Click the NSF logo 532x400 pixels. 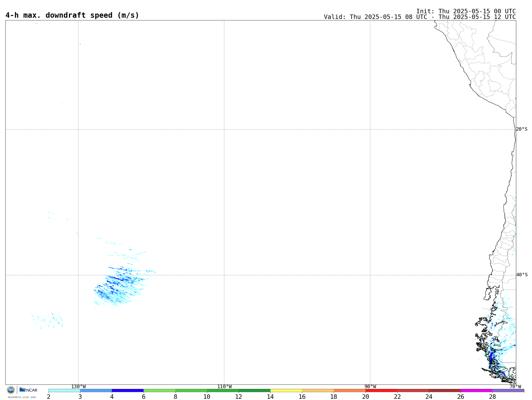click(x=11, y=390)
